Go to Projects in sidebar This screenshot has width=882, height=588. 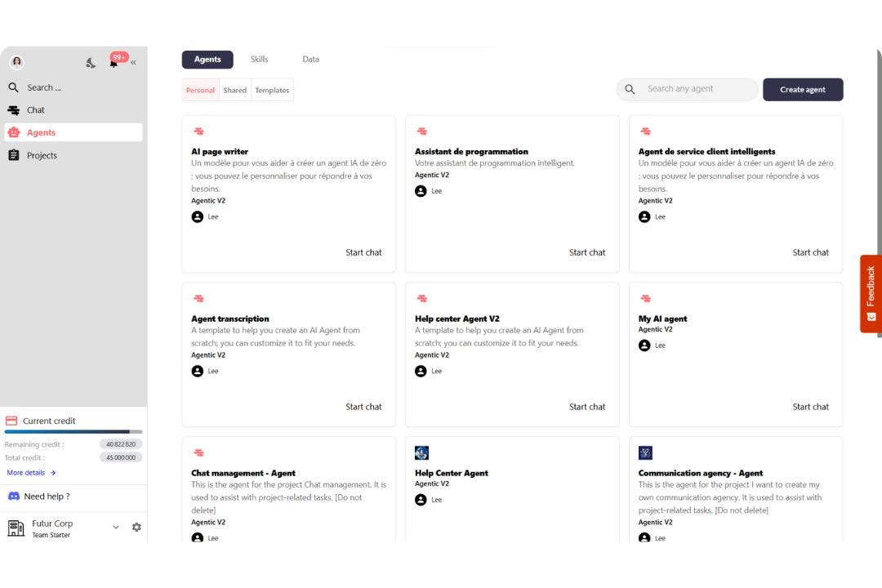[x=42, y=155]
